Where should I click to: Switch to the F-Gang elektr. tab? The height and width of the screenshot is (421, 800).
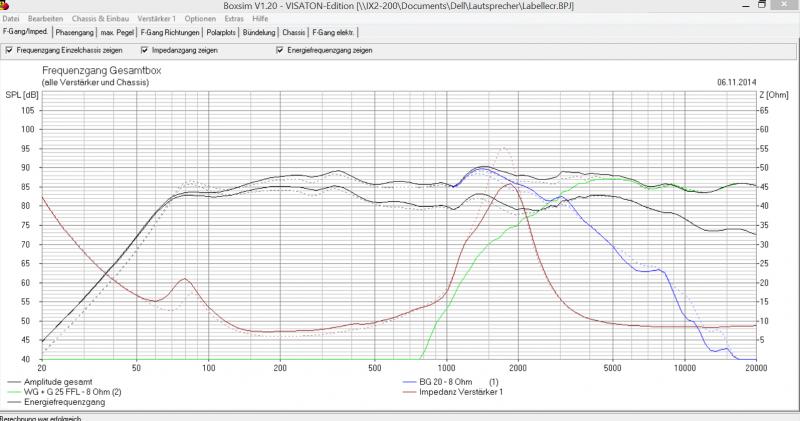(x=333, y=32)
